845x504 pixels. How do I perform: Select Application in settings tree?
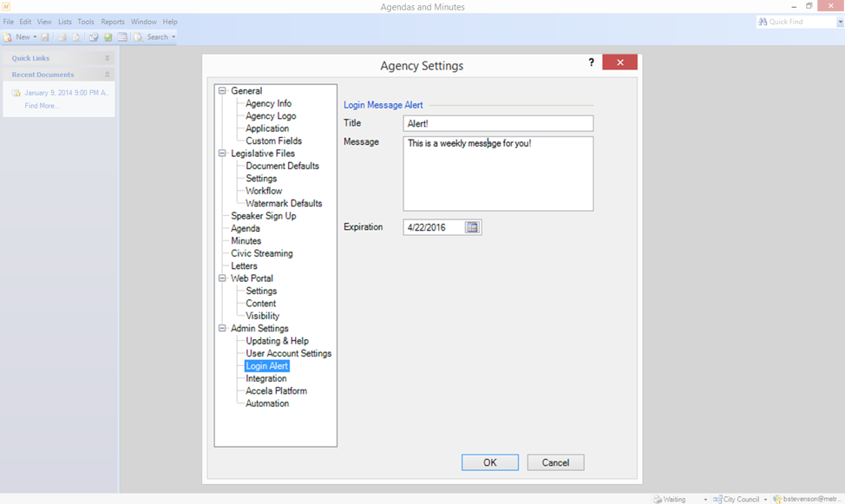267,128
